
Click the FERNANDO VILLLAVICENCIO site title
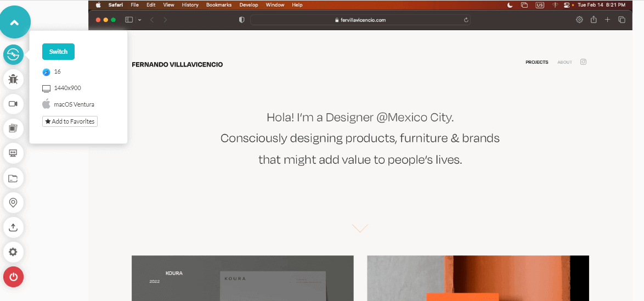177,65
